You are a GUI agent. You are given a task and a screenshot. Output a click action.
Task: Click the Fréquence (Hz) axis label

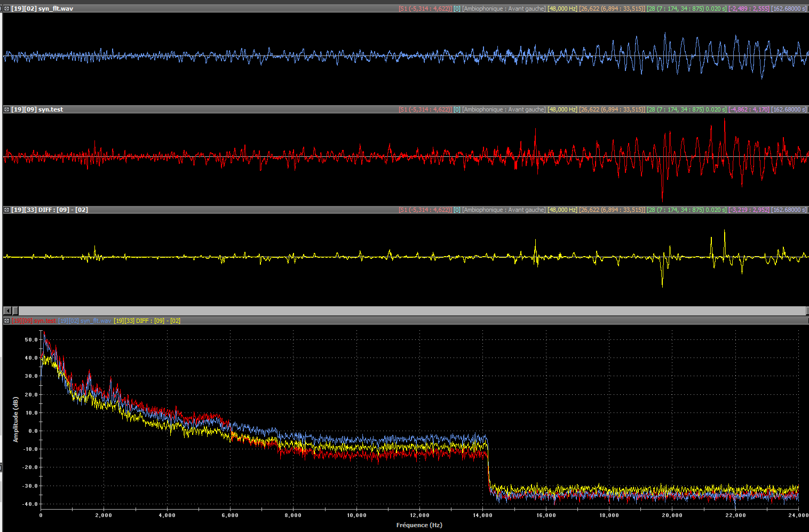(419, 525)
